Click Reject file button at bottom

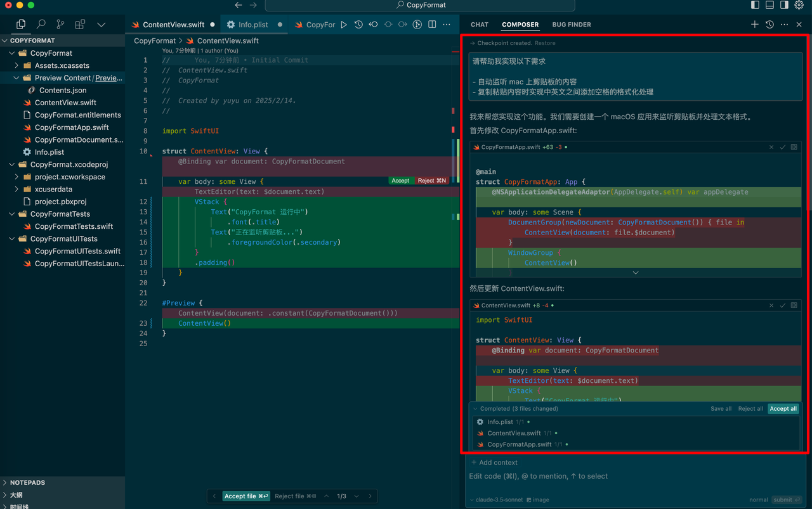296,496
